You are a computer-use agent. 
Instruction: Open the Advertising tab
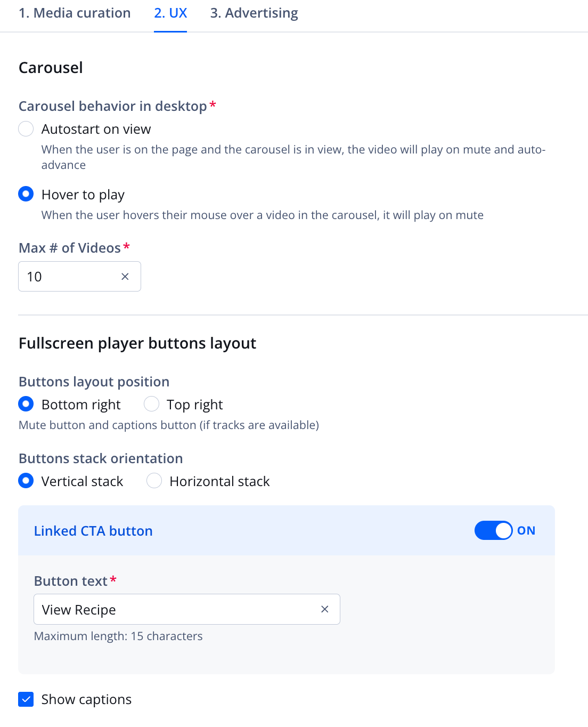254,13
